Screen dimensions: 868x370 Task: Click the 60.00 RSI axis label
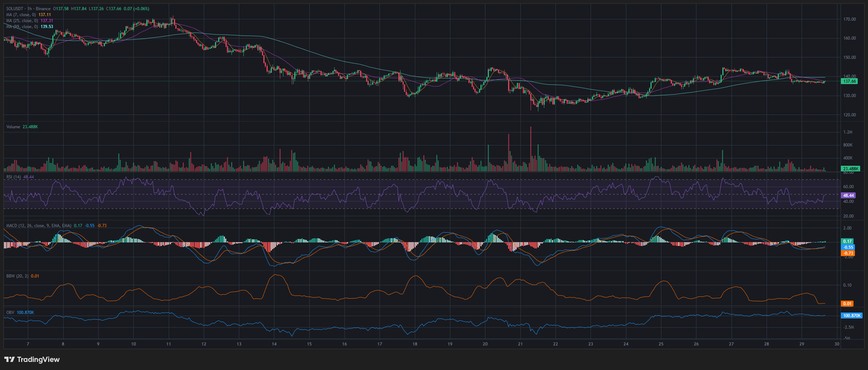click(849, 186)
